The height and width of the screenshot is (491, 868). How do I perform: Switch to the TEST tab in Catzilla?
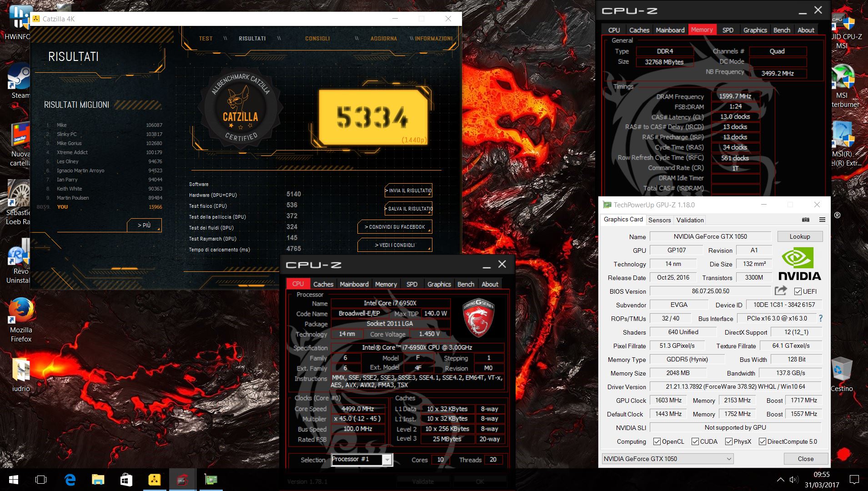(206, 39)
